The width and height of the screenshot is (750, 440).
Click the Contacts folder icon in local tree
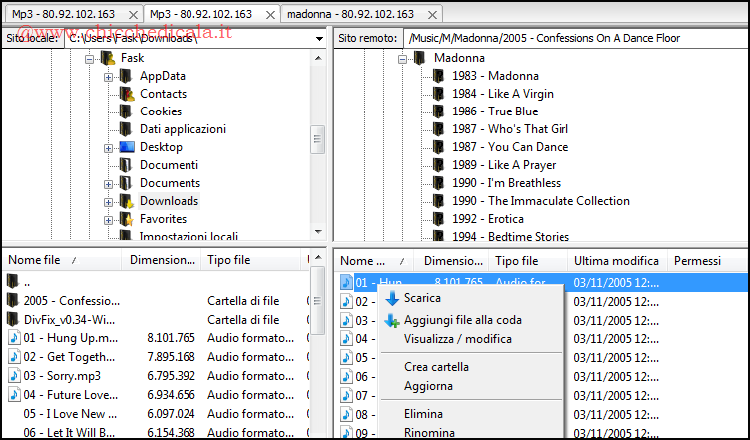[x=126, y=94]
